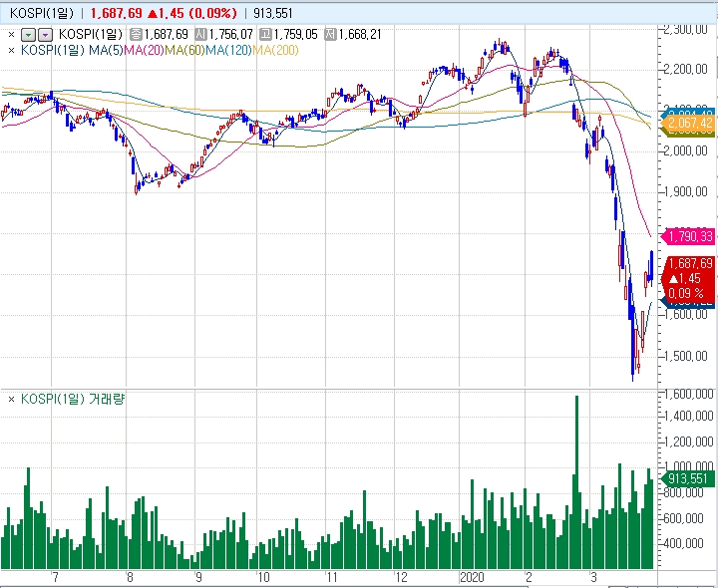
Task: Close the KOSPI price series with its x icon
Action: (11, 34)
